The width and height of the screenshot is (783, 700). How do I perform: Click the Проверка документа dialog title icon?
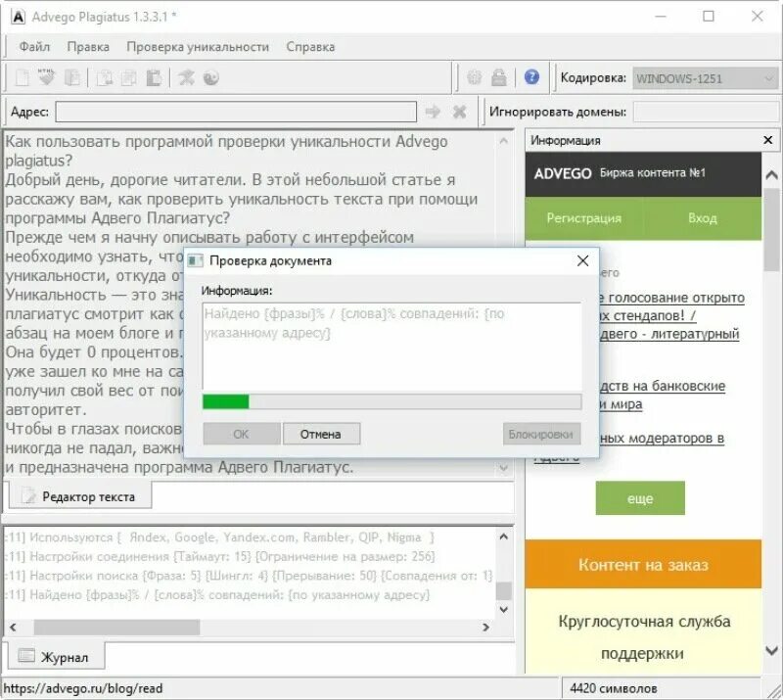[195, 260]
